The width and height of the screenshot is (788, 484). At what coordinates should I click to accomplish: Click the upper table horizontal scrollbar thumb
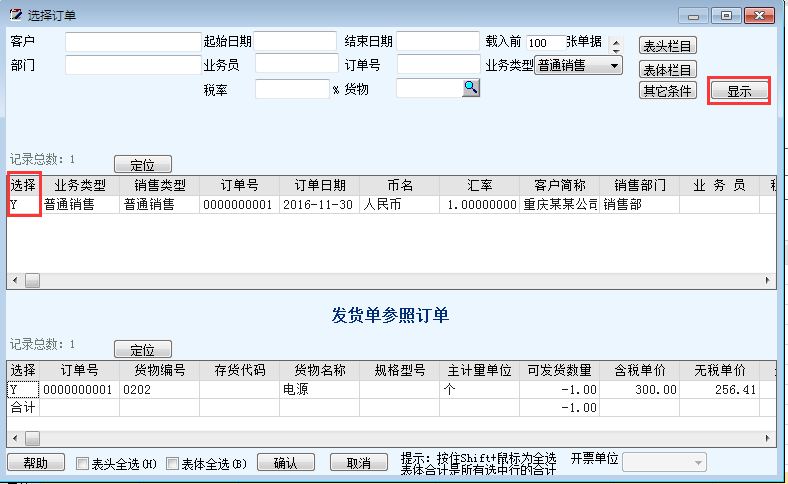pos(32,281)
